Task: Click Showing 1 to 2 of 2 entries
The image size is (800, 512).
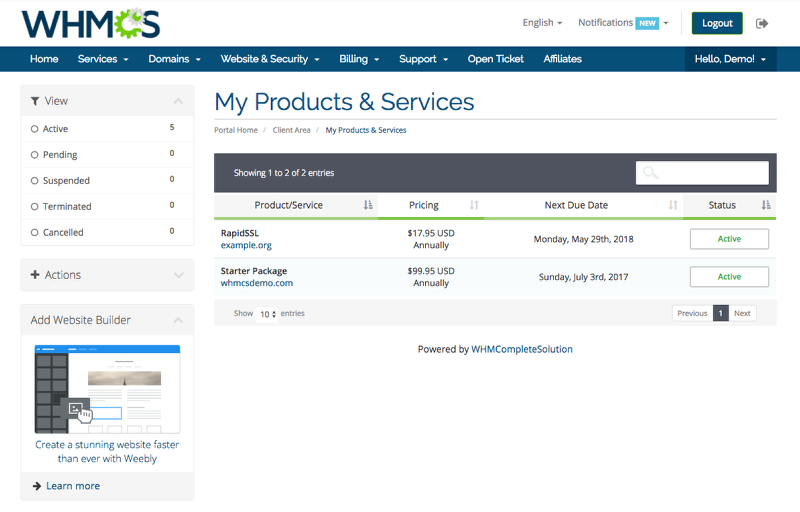Action: [284, 173]
